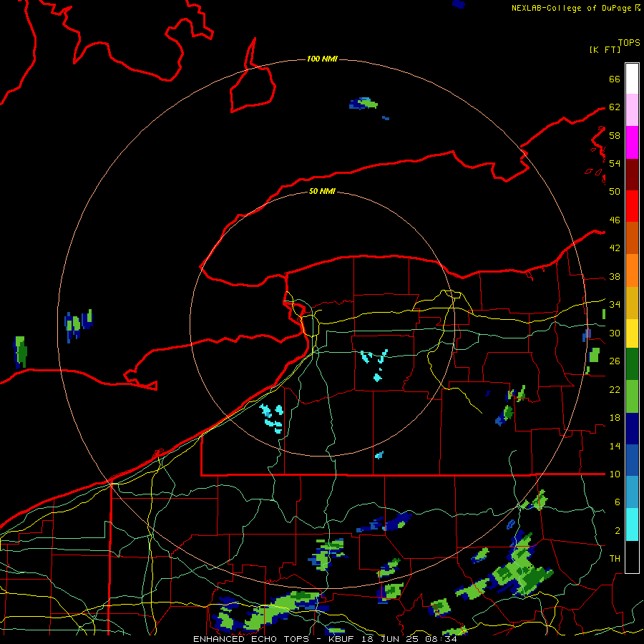
Task: Click the 'ENHANCED ECHO TOPS' caption text
Action: [x=251, y=639]
